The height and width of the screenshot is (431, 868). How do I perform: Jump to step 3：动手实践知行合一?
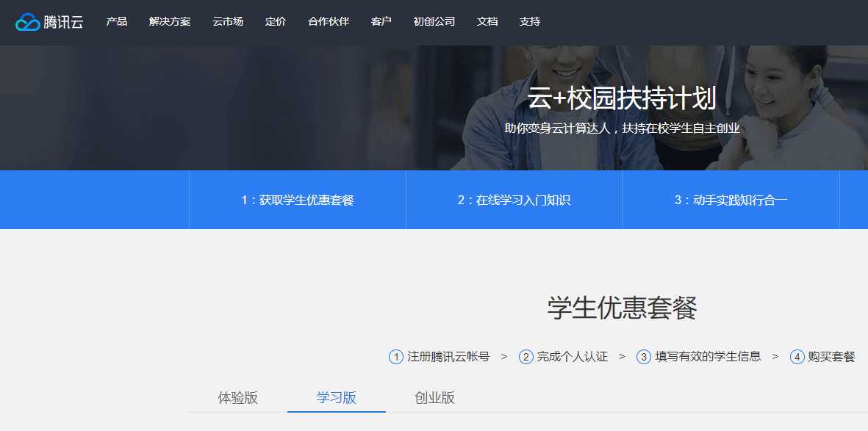[x=731, y=200]
